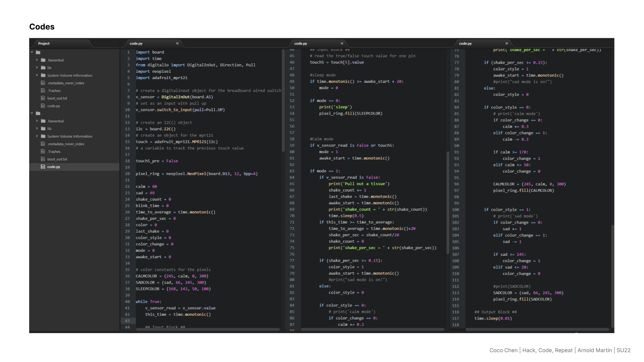Click file icon beside highlighted code.py

(43, 167)
